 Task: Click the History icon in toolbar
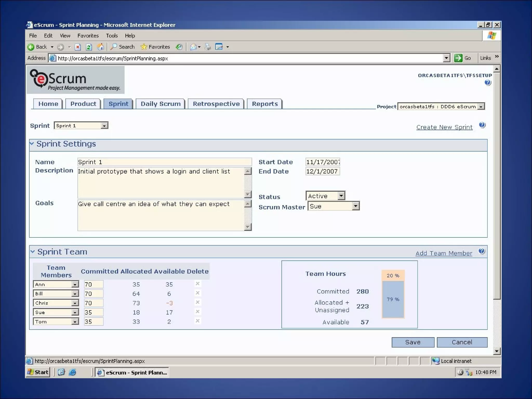179,47
